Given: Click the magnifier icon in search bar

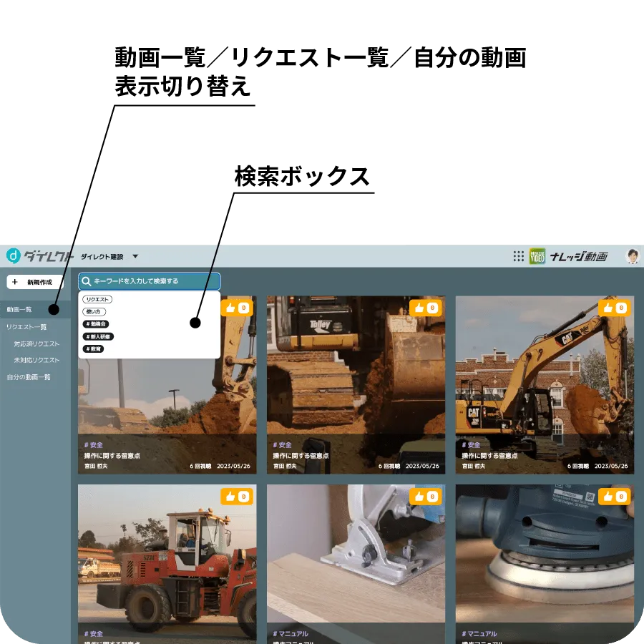Looking at the screenshot, I should click(x=87, y=281).
